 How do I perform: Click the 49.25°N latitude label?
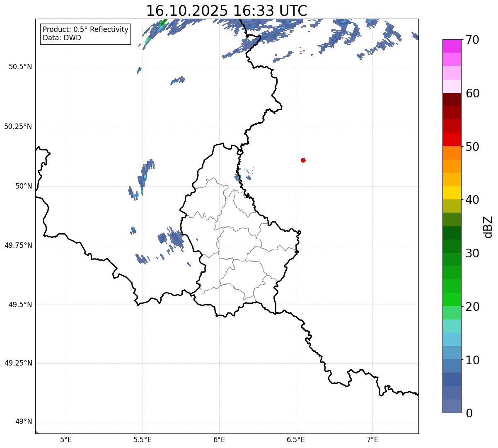pyautogui.click(x=18, y=363)
